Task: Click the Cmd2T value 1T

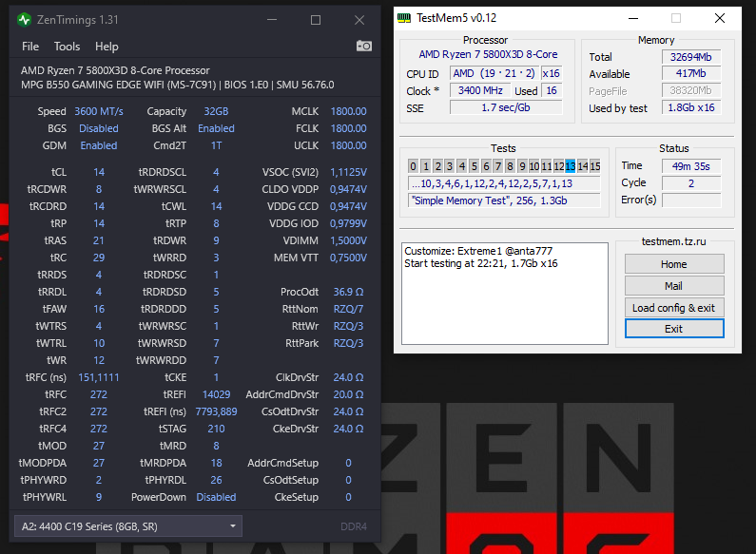Action: click(216, 145)
